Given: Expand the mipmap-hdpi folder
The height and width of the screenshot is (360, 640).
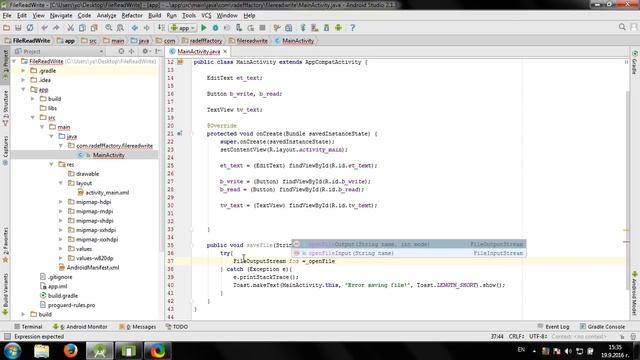Looking at the screenshot, I should click(x=61, y=202).
